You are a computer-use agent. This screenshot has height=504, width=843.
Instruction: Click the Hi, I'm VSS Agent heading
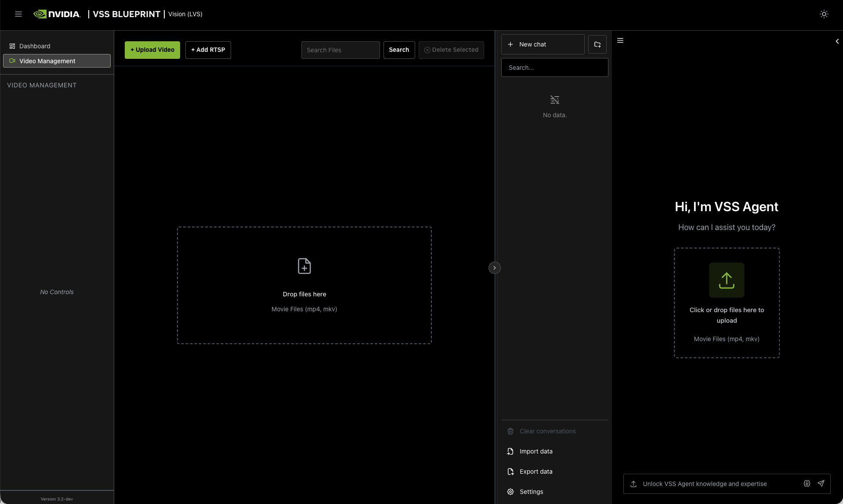pyautogui.click(x=727, y=207)
